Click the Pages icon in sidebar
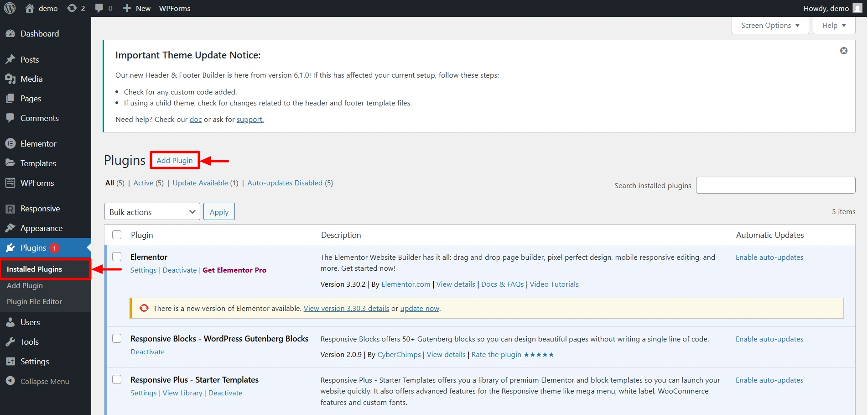The height and width of the screenshot is (415, 868). click(10, 99)
